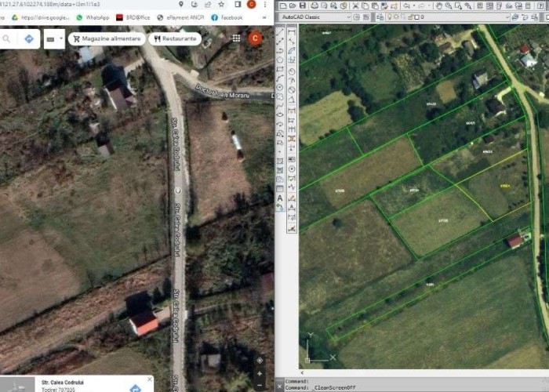Click the Magazine alimentare filter chip
The height and width of the screenshot is (392, 549).
pyautogui.click(x=106, y=38)
